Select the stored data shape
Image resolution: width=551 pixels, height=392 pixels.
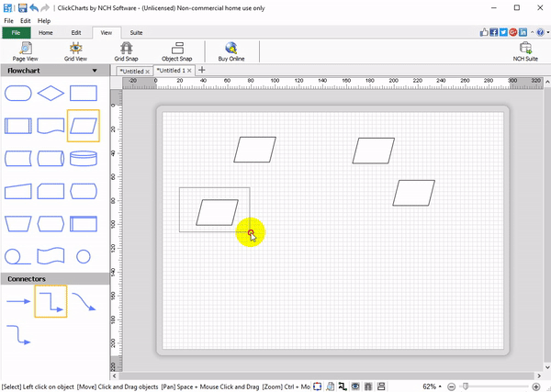[18, 159]
